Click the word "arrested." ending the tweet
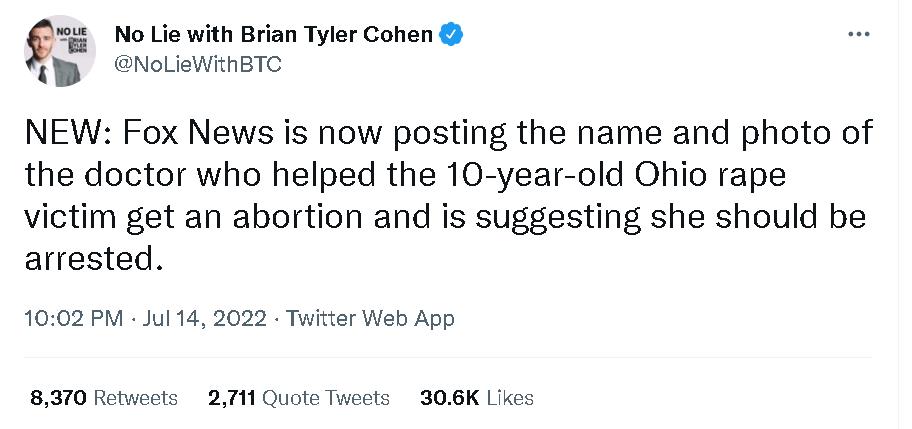Screen dimensions: 912x429 [90, 259]
